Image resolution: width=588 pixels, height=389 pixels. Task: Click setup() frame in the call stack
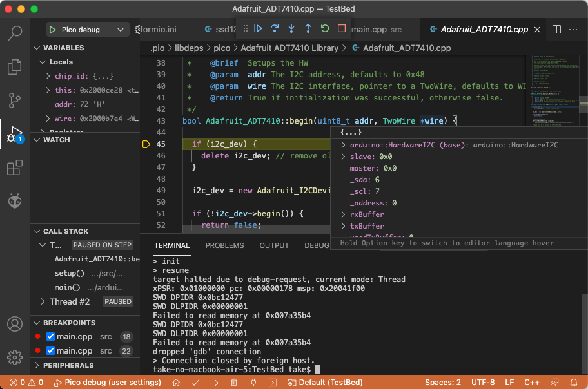pyautogui.click(x=71, y=273)
